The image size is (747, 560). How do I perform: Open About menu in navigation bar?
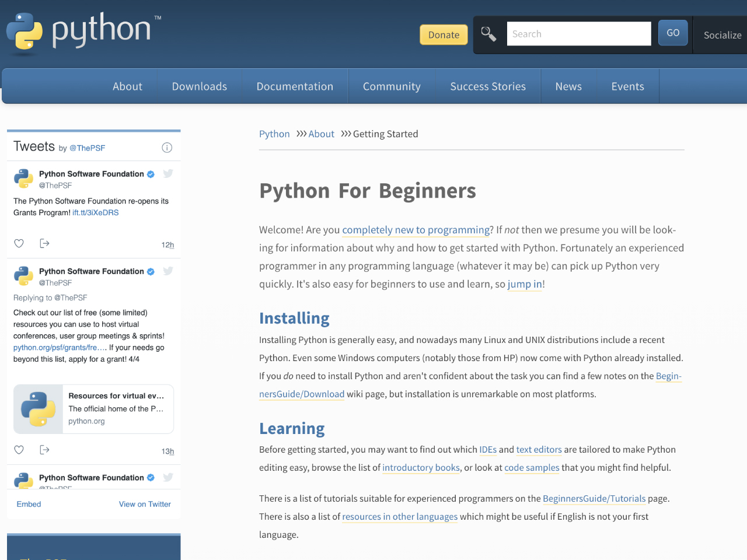click(x=127, y=86)
